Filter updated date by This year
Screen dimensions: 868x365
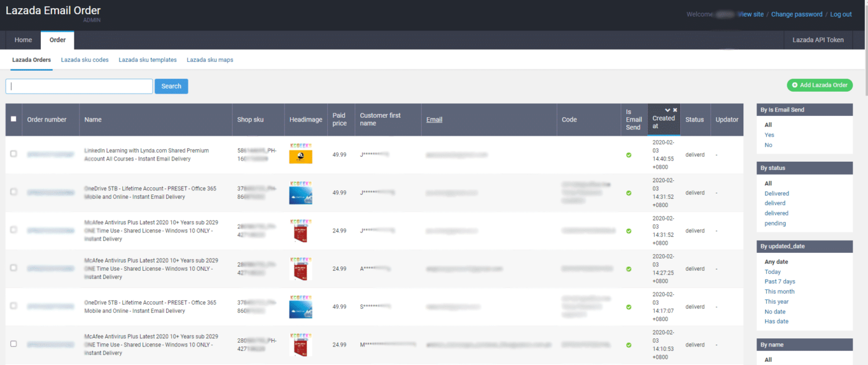click(777, 302)
